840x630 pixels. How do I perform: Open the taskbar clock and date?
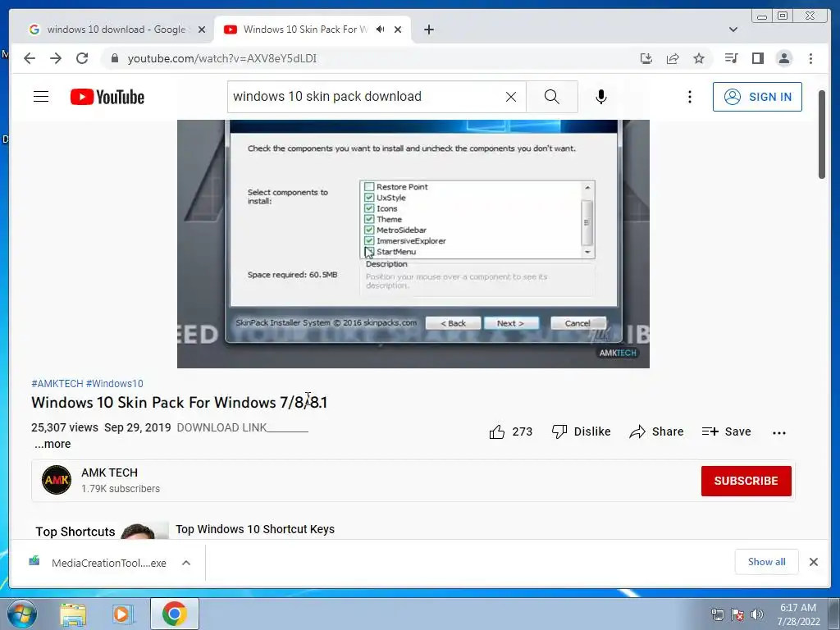point(798,614)
